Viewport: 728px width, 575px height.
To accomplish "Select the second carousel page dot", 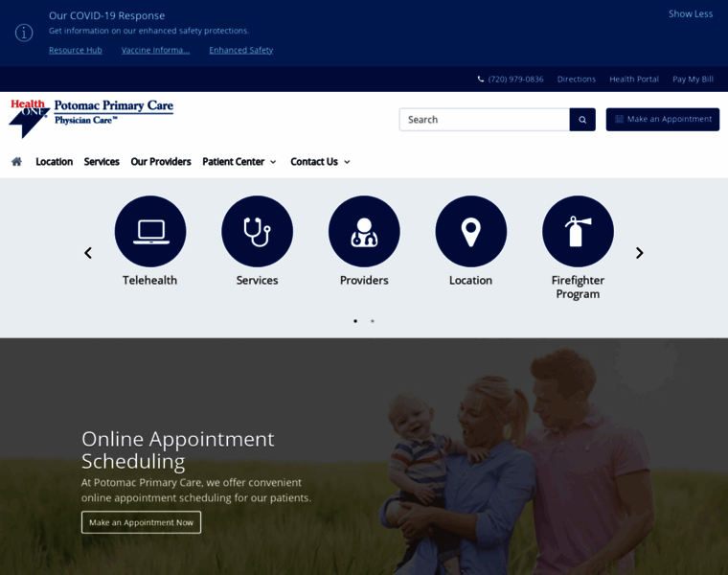I will [373, 321].
